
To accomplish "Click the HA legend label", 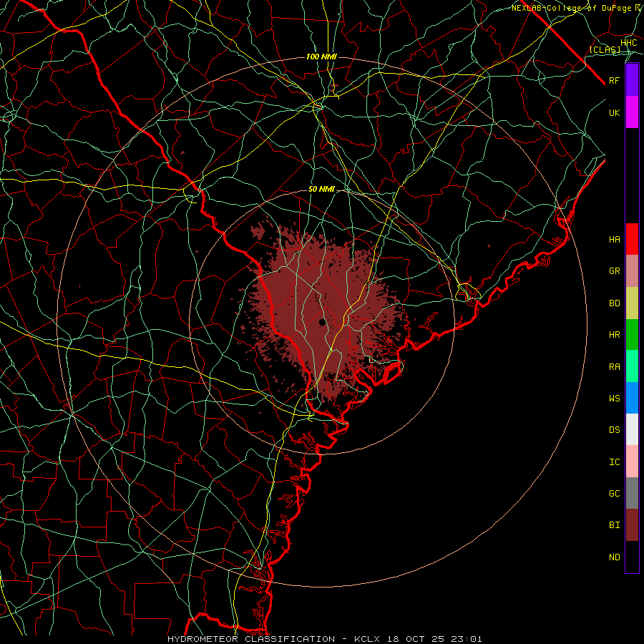I will pos(615,240).
